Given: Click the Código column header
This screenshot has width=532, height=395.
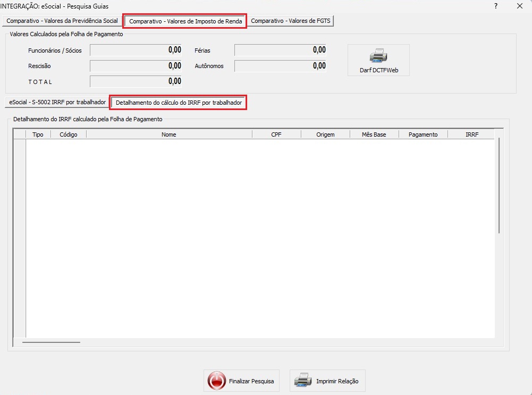Looking at the screenshot, I should pyautogui.click(x=69, y=135).
